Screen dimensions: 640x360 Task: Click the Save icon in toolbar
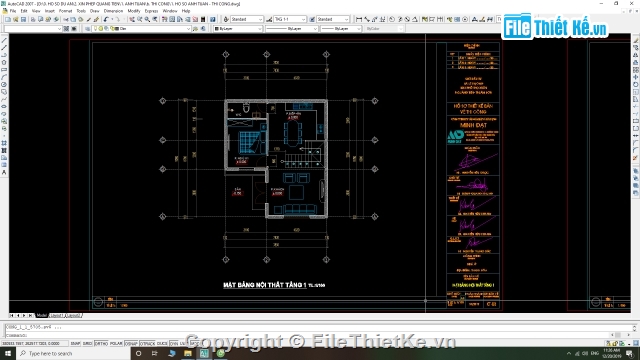click(23, 19)
